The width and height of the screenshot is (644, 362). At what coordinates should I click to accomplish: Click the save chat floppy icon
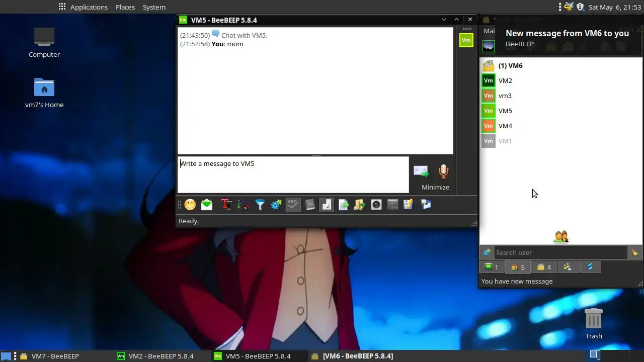(x=426, y=205)
